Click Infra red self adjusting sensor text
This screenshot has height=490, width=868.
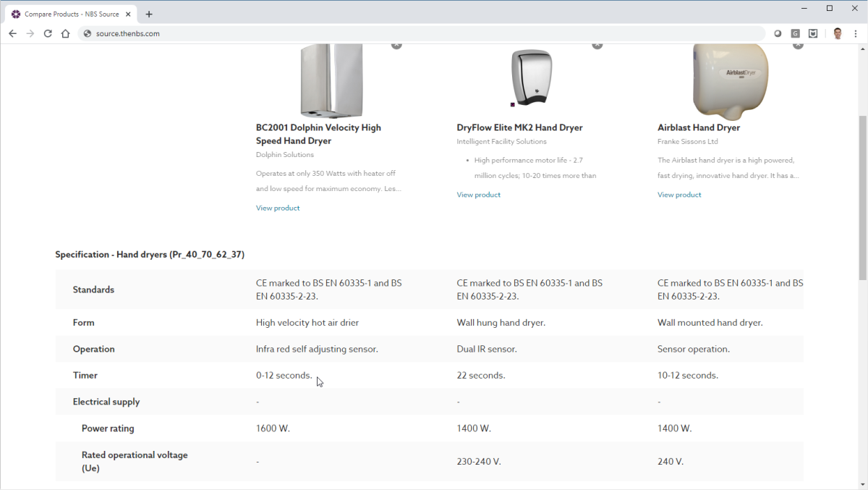pos(317,349)
